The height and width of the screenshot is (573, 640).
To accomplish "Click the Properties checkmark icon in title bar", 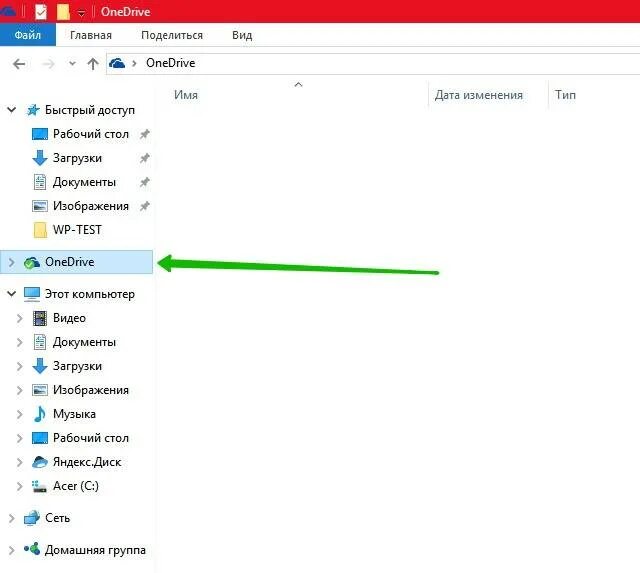I will pos(41,11).
